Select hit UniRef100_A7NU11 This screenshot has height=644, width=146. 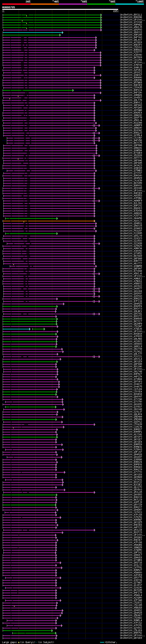131,281
